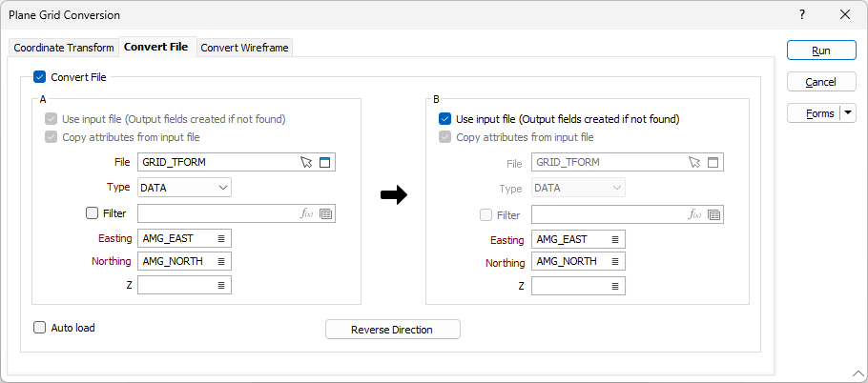This screenshot has width=868, height=383.
Task: Enable the Filter checkbox in group A
Action: pyautogui.click(x=92, y=212)
